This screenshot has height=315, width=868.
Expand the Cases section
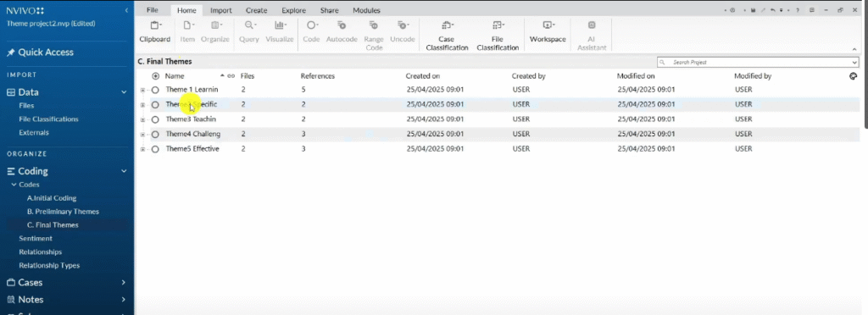124,282
